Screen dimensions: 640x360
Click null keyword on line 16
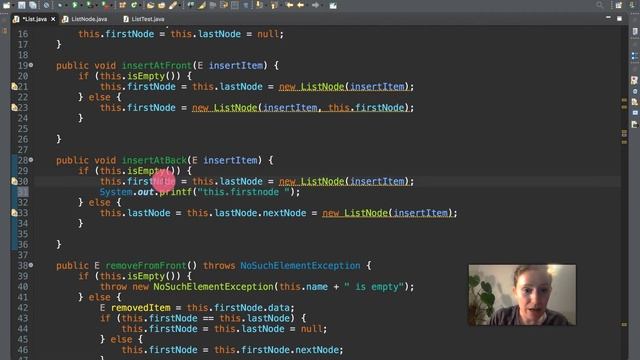coord(268,34)
